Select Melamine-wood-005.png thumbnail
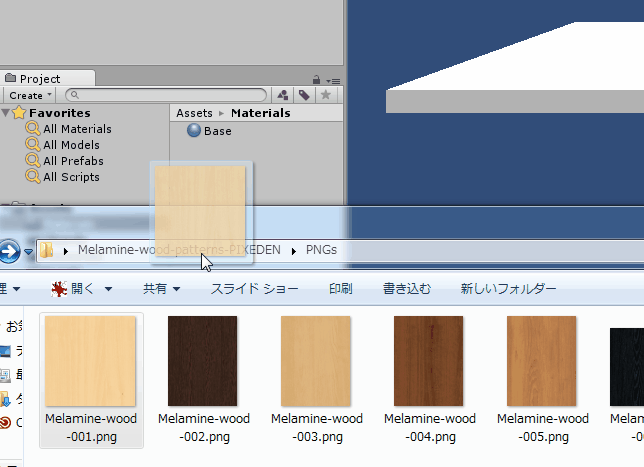Viewport: 644px width, 467px height. click(541, 361)
